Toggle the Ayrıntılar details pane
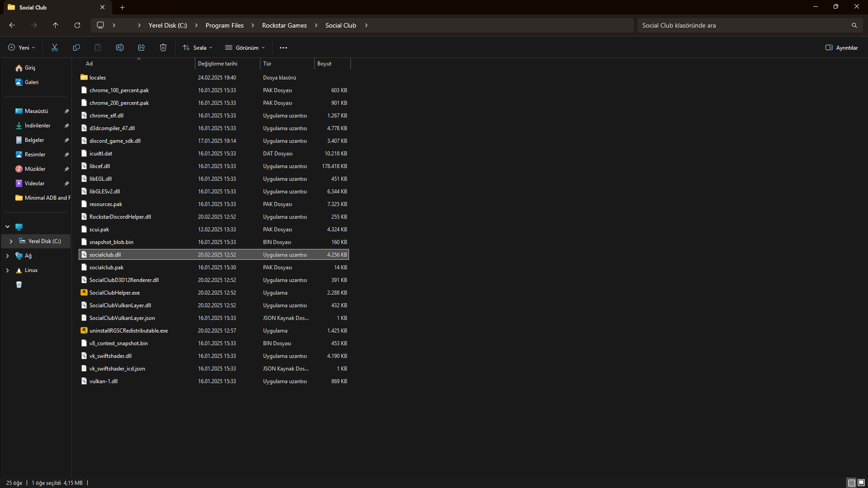This screenshot has width=868, height=488. pyautogui.click(x=841, y=47)
